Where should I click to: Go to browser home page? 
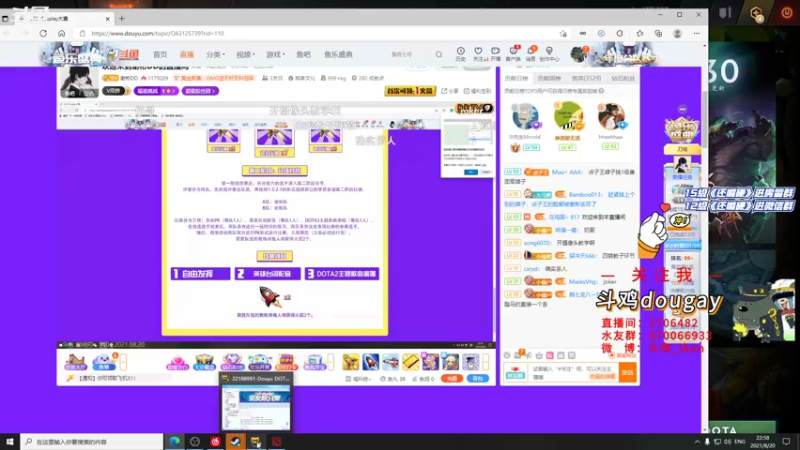point(62,33)
